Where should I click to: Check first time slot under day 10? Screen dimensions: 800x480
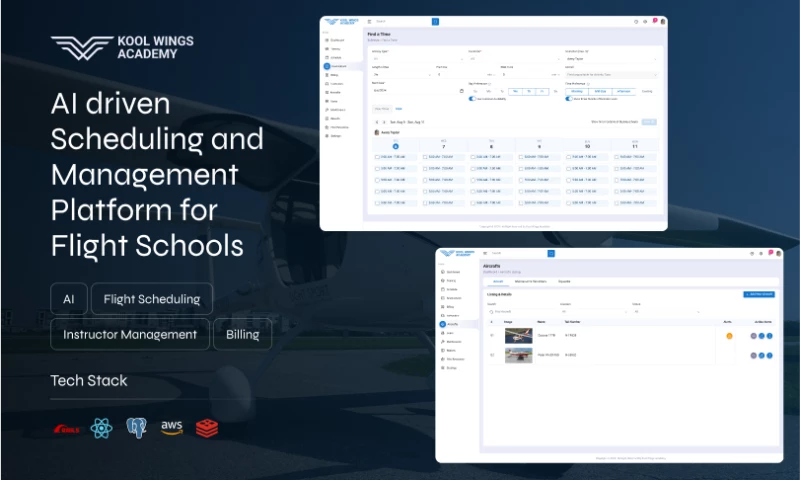coord(569,157)
